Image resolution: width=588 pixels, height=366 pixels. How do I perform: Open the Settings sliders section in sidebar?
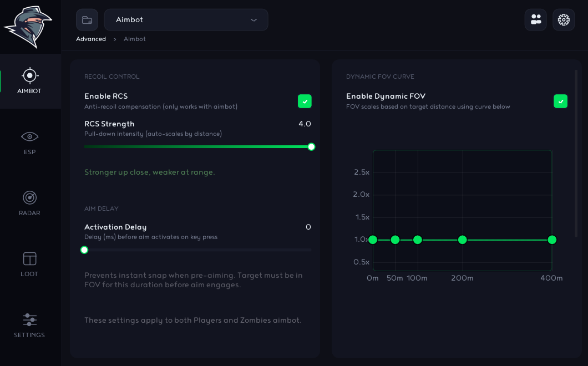[x=30, y=326]
